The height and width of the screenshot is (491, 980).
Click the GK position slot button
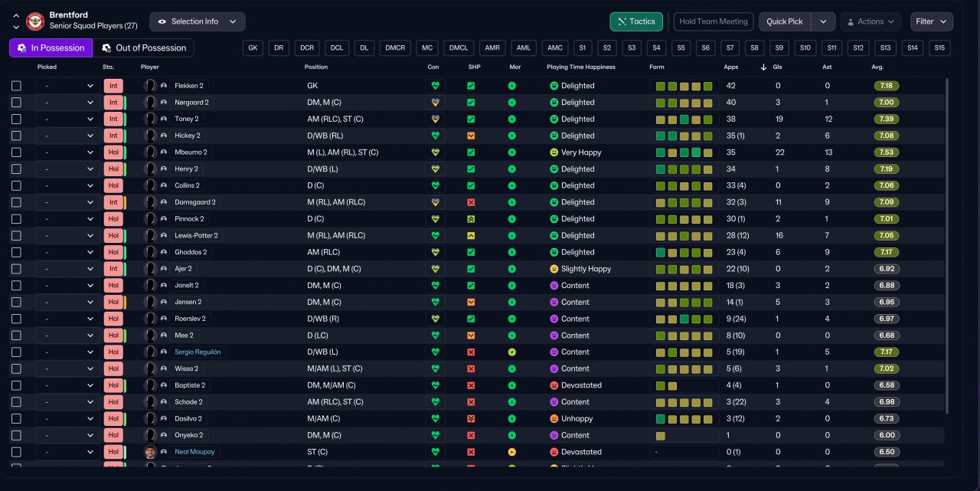pyautogui.click(x=253, y=48)
